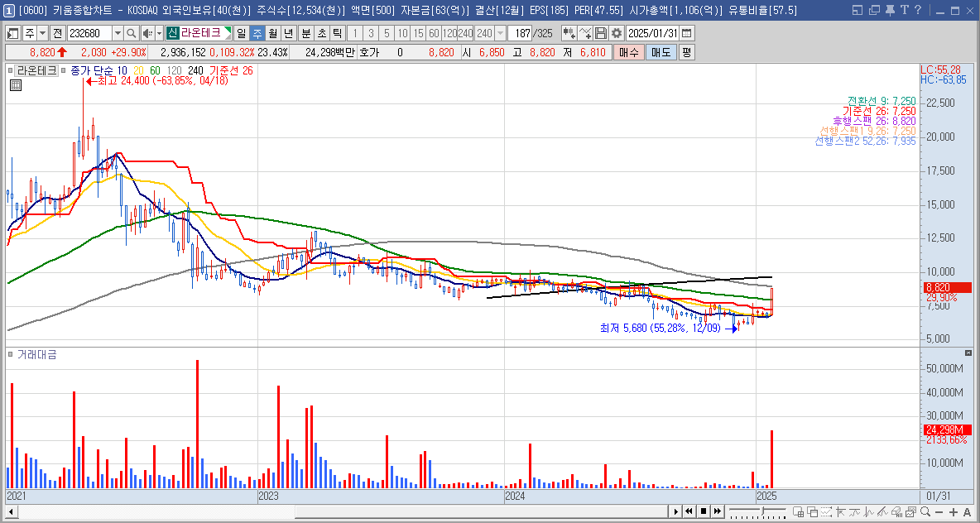Select the daily 일 chart period
The height and width of the screenshot is (523, 980).
pos(241,33)
